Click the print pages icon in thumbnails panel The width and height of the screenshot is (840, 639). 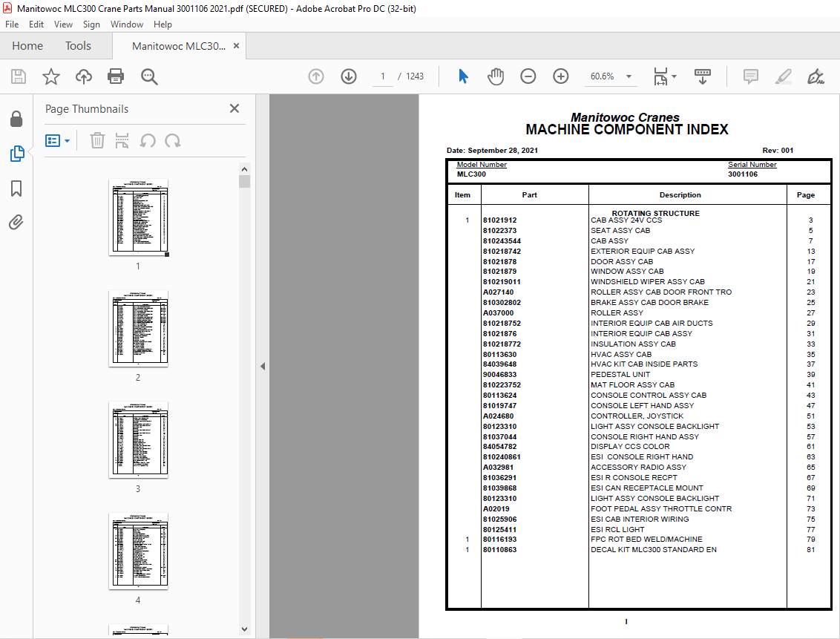click(122, 141)
